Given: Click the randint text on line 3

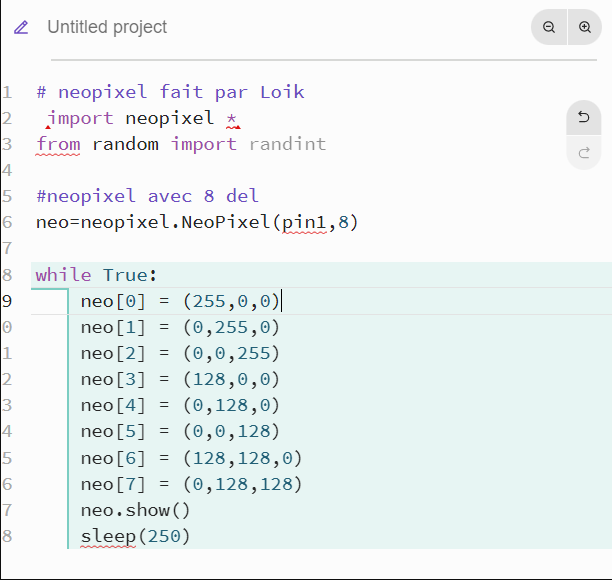Looking at the screenshot, I should point(287,144).
